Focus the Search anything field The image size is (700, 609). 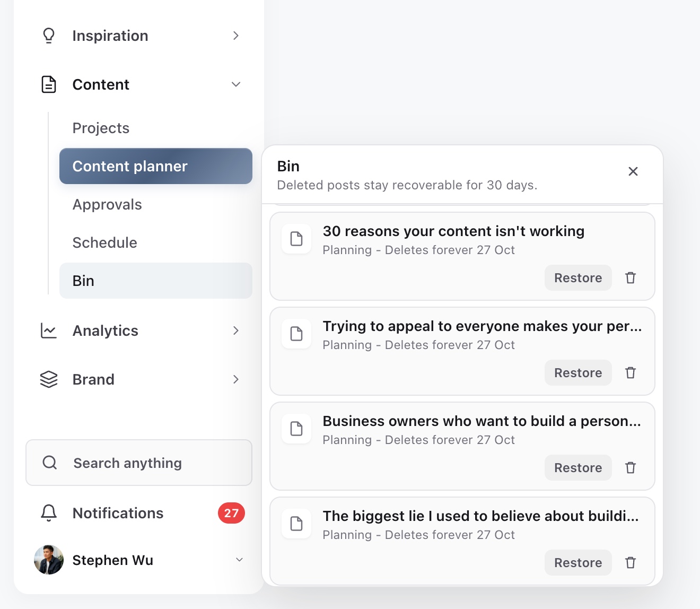[x=139, y=463]
